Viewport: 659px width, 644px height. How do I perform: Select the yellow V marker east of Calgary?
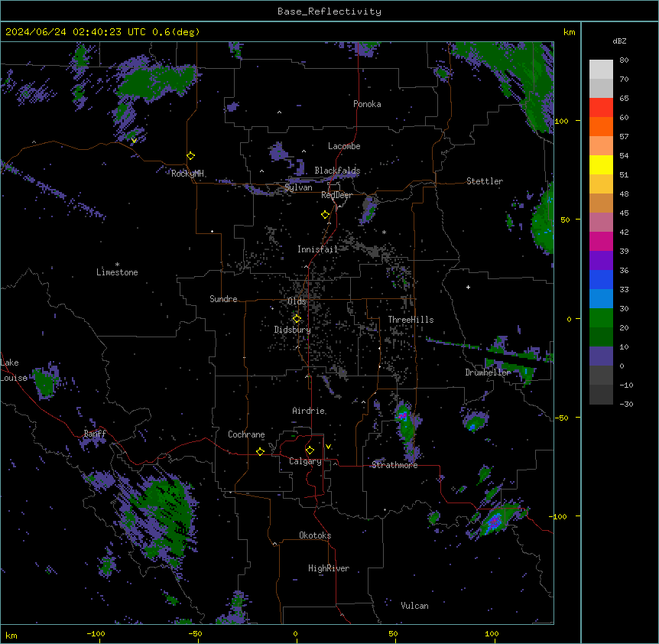coord(328,447)
